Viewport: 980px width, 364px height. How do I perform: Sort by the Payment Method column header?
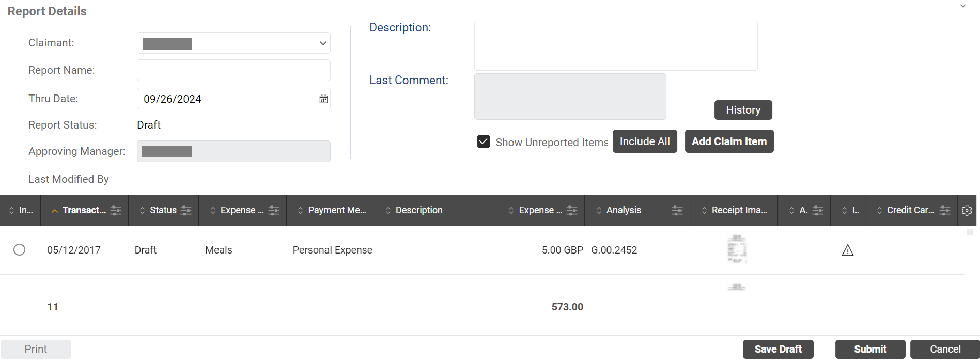point(336,210)
